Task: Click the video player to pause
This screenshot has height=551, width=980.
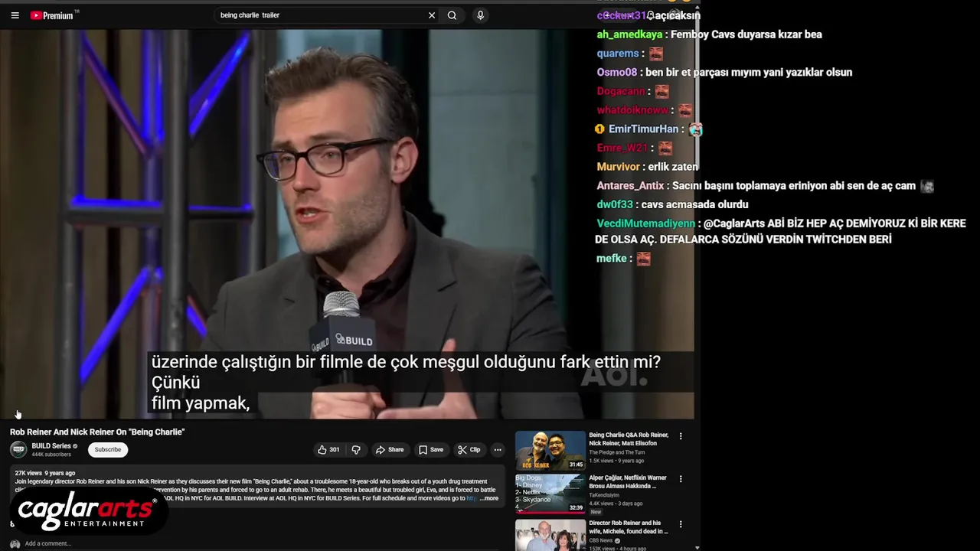Action: tap(347, 223)
